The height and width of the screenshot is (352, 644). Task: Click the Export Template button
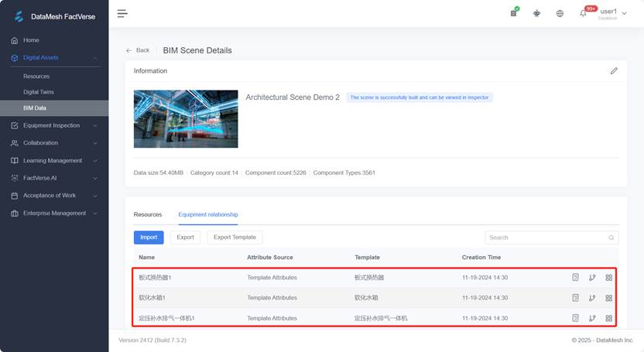pos(235,238)
